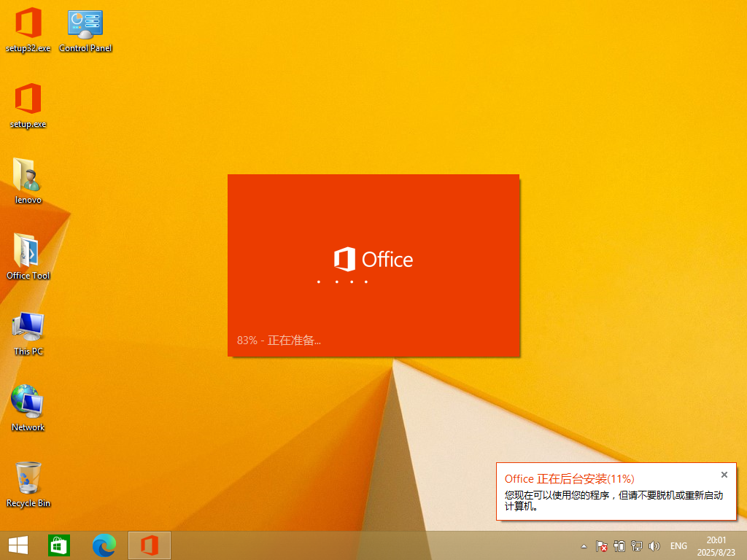Open Action Center flag icon

point(602,546)
